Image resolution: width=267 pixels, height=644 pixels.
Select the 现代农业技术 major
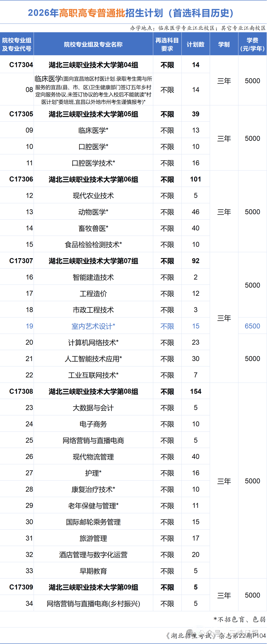(x=93, y=196)
